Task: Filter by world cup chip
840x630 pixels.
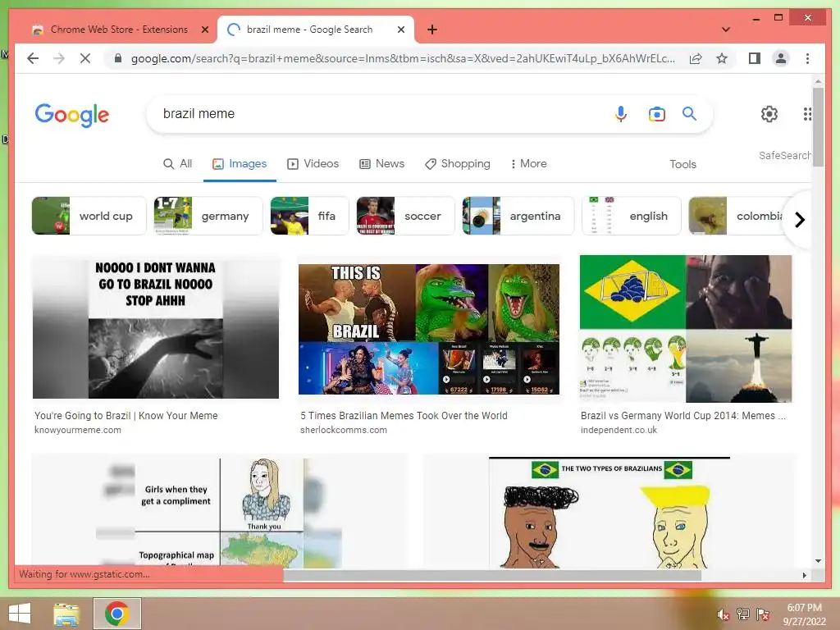Action: click(89, 216)
